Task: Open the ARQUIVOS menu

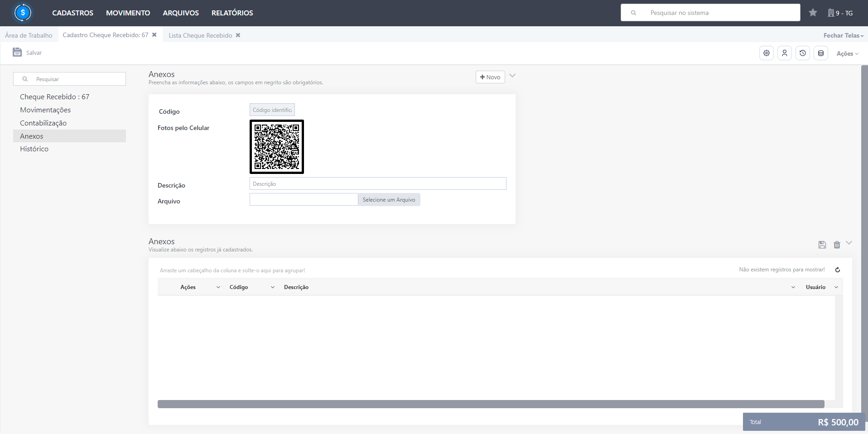Action: [x=181, y=13]
